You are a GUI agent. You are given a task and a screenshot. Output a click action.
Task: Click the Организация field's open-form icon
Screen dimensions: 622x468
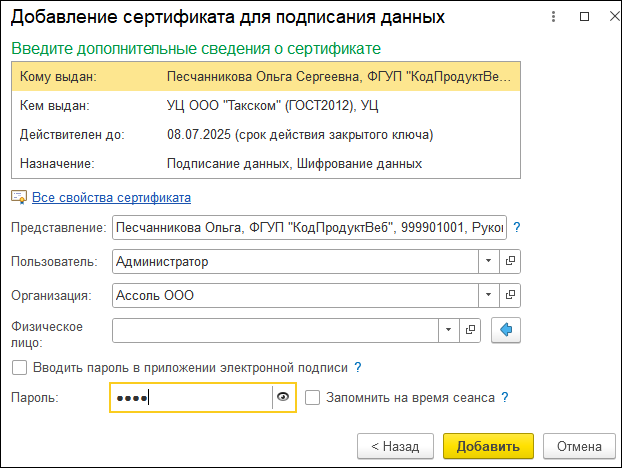coord(510,296)
